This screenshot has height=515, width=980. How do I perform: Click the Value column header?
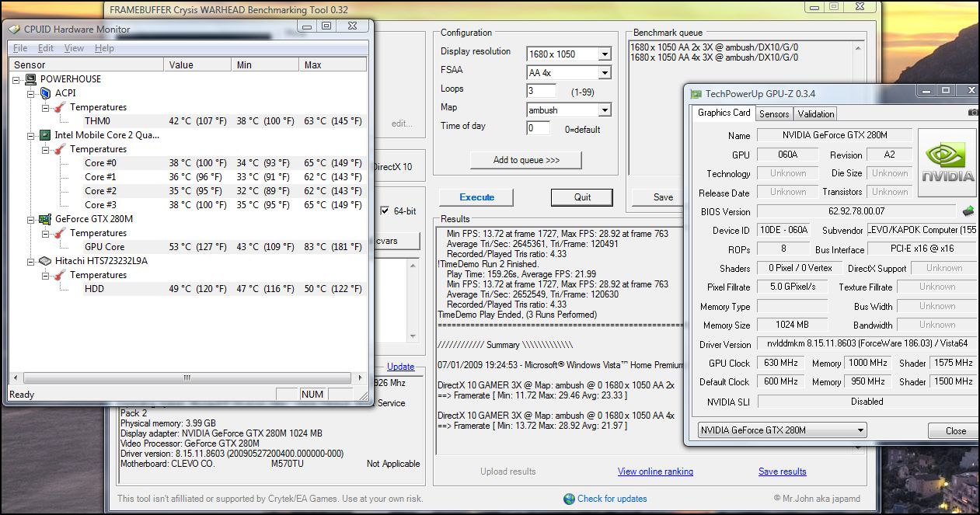coord(199,65)
